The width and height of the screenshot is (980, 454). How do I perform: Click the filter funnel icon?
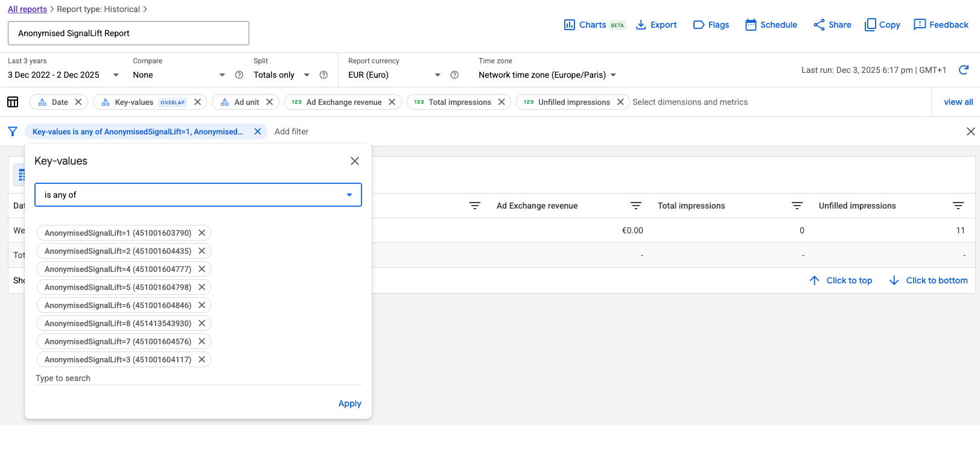coord(13,131)
